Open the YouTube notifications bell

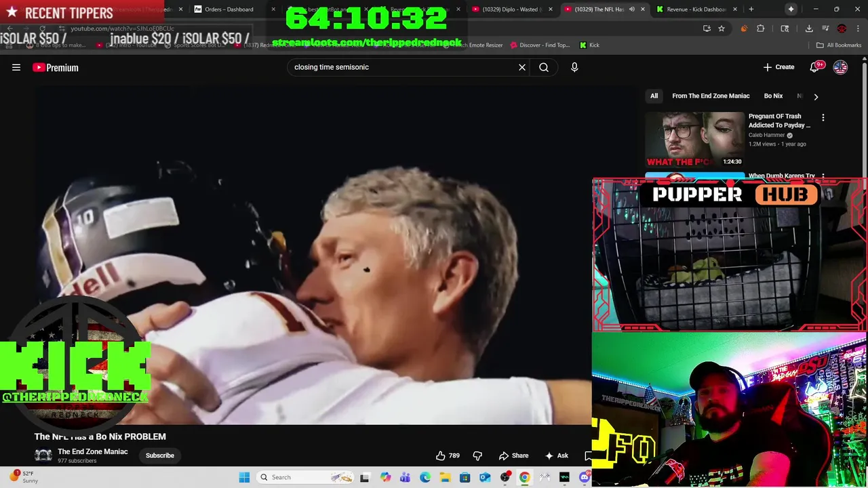(x=815, y=67)
